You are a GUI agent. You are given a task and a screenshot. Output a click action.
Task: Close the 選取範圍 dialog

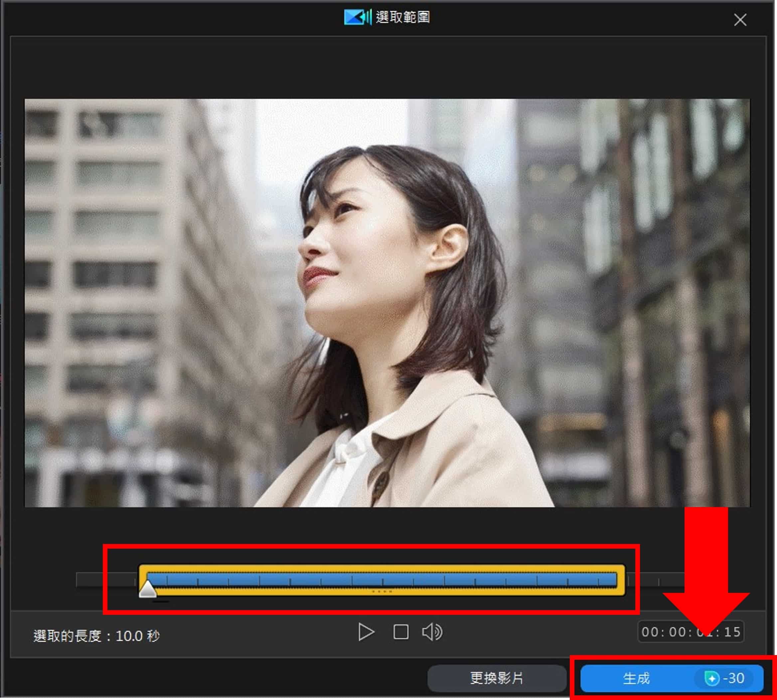point(739,20)
